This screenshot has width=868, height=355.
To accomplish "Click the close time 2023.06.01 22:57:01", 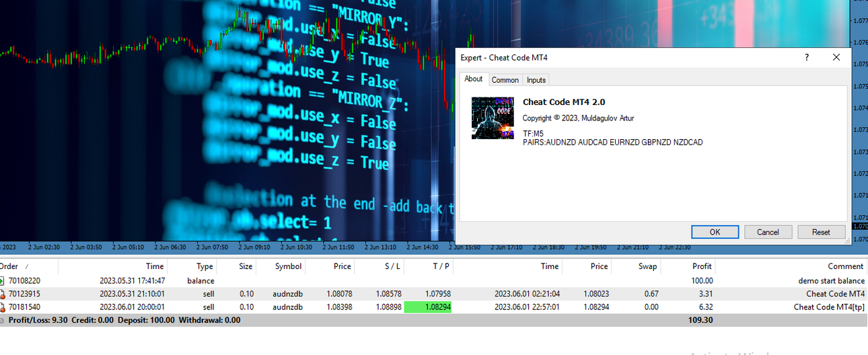I will coord(527,307).
